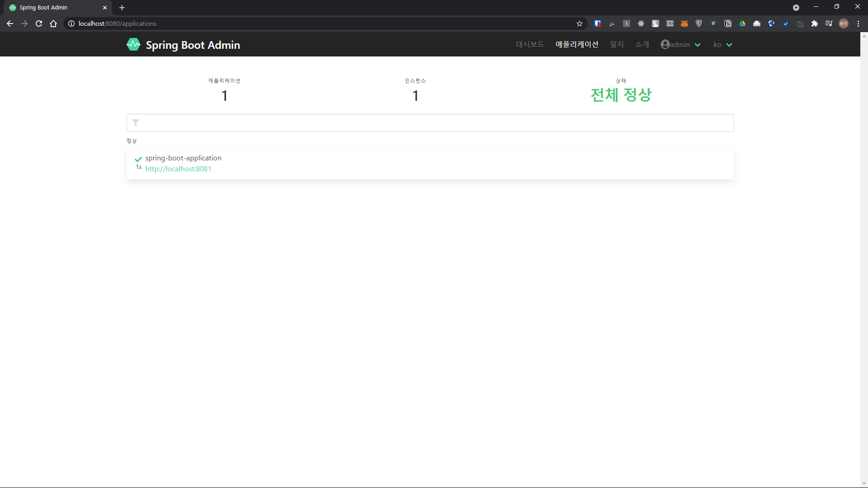Image resolution: width=868 pixels, height=488 pixels.
Task: Click the admin user avatar icon
Action: 665,44
